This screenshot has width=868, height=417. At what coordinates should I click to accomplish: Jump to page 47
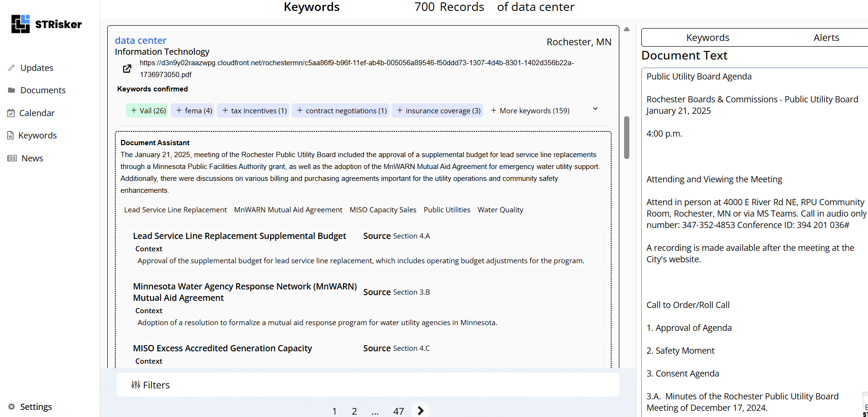pos(398,411)
